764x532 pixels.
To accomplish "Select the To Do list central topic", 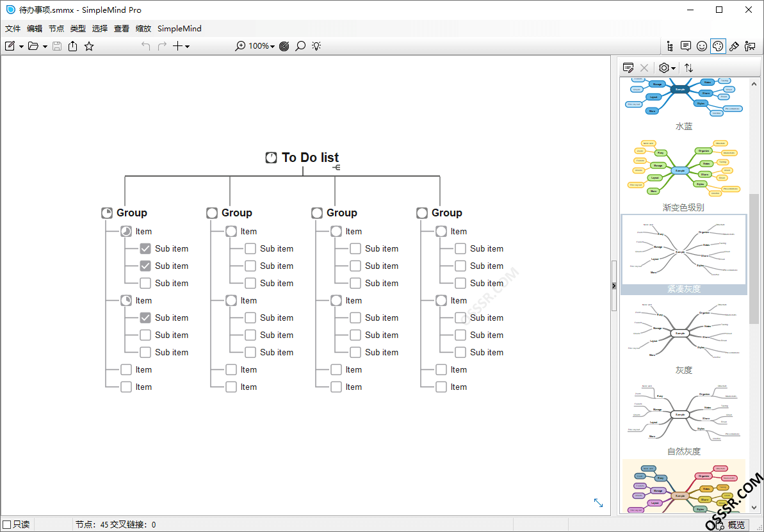I will point(310,157).
